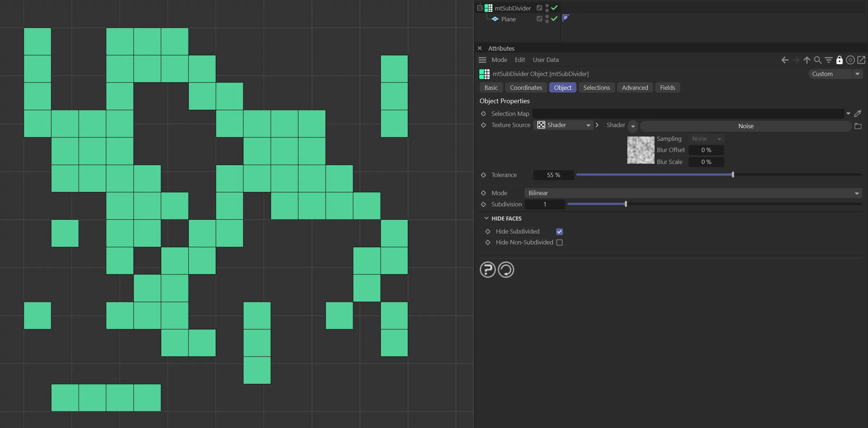Open the User Data menu
This screenshot has width=868, height=428.
545,60
